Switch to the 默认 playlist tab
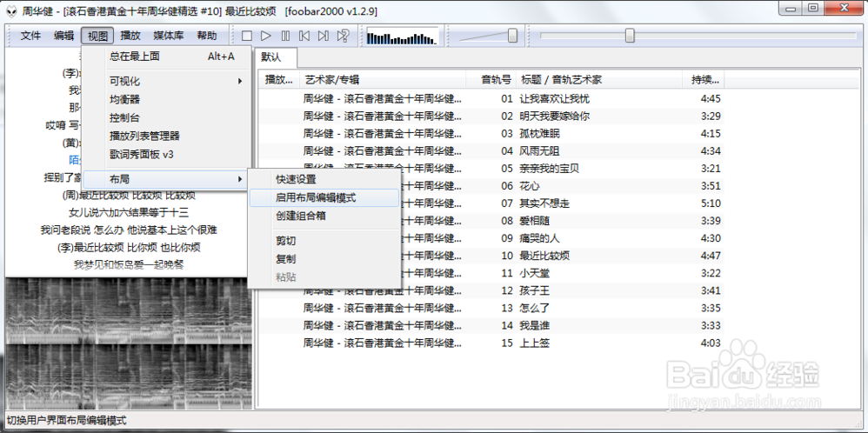Screen dimensions: 868x433 [x=276, y=57]
